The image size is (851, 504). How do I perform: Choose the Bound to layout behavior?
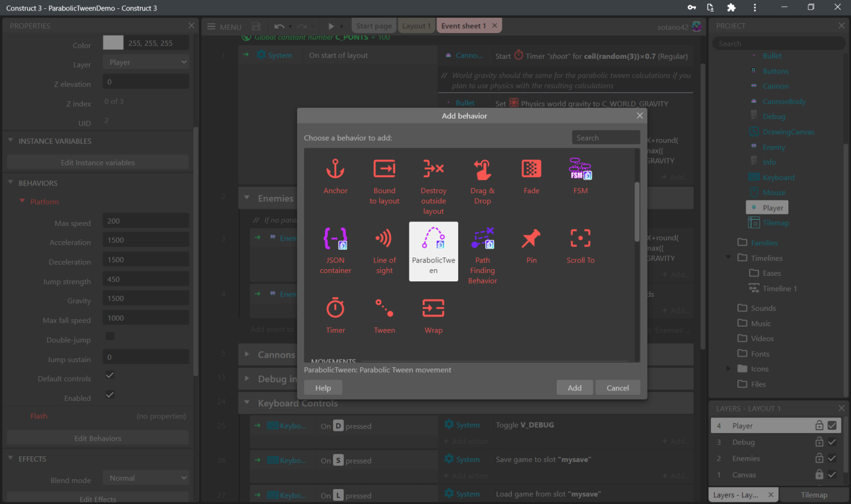(385, 182)
